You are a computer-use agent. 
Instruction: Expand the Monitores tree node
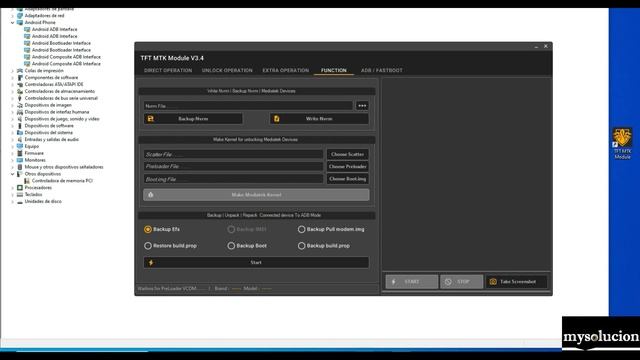(12, 160)
